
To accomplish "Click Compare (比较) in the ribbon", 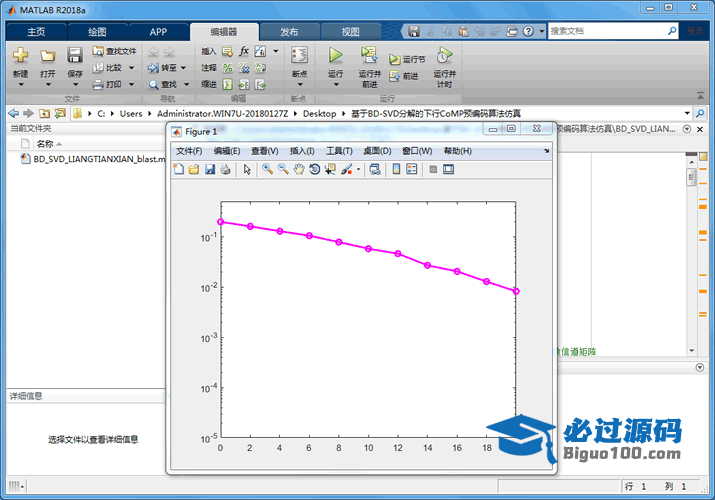I will tap(108, 67).
